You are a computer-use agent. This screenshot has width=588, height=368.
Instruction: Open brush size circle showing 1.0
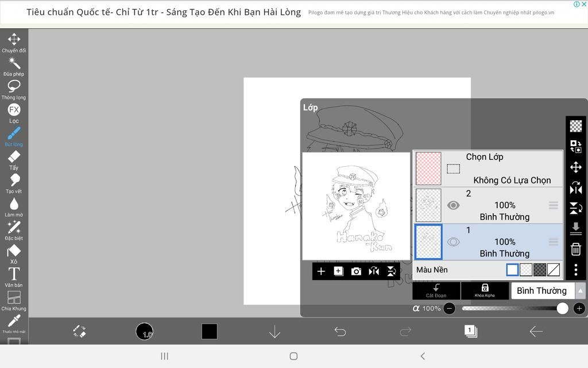144,332
